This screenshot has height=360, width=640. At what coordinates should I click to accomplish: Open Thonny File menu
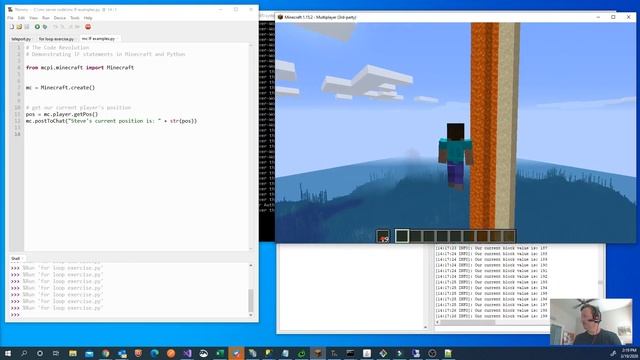10,18
